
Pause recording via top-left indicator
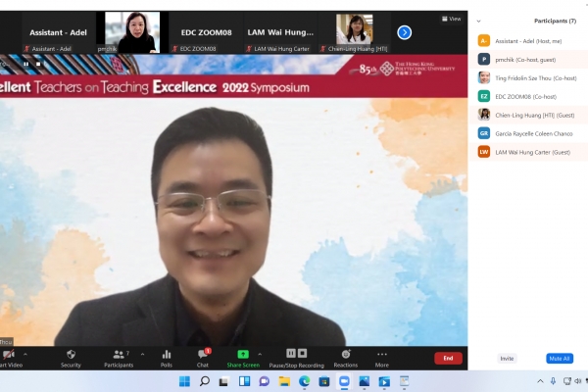click(25, 64)
